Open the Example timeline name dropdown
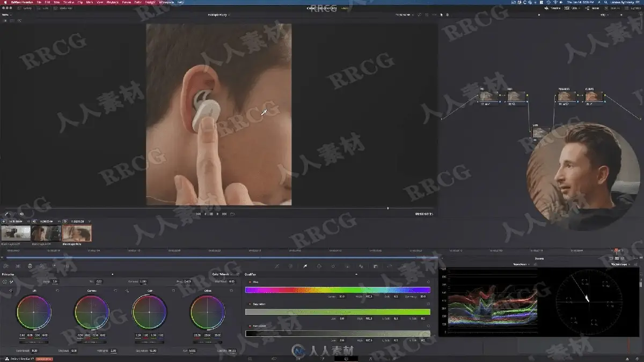644x362 pixels. coord(219,14)
